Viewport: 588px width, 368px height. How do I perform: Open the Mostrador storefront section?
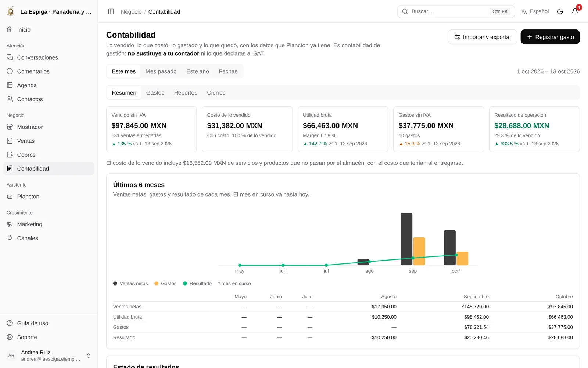49,127
